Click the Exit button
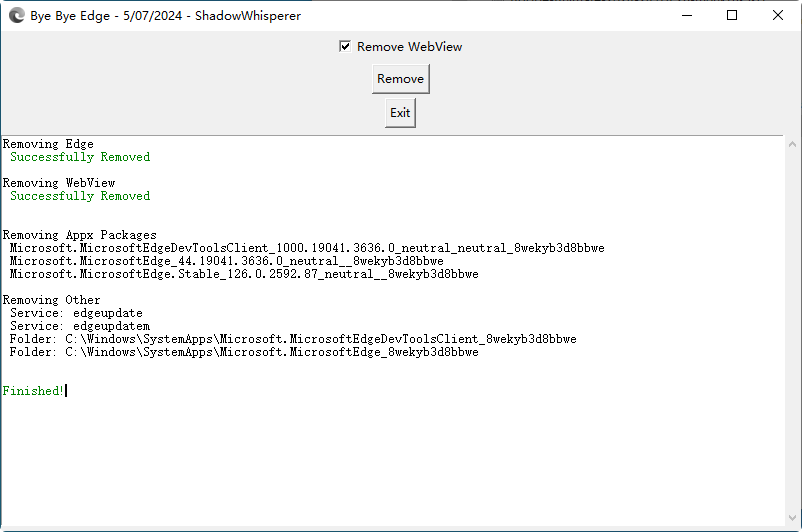 click(400, 113)
